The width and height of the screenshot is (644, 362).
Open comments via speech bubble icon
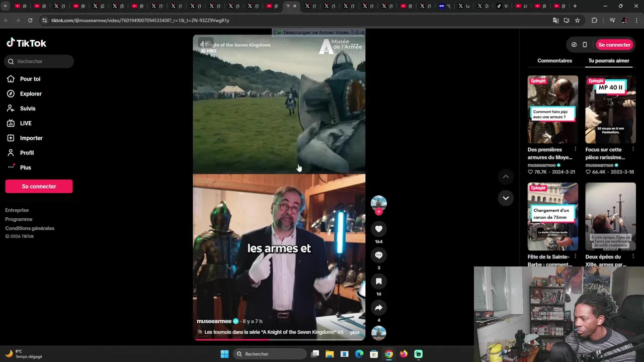tap(379, 255)
